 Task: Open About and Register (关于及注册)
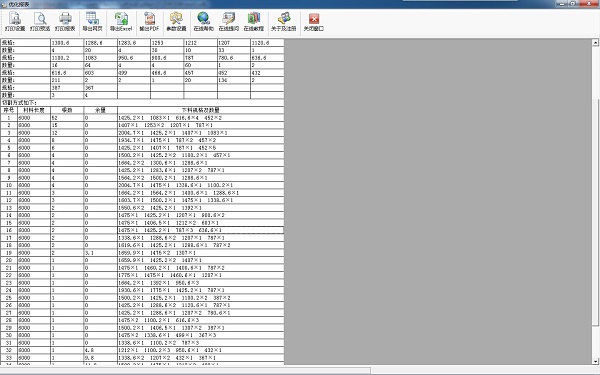click(x=284, y=22)
